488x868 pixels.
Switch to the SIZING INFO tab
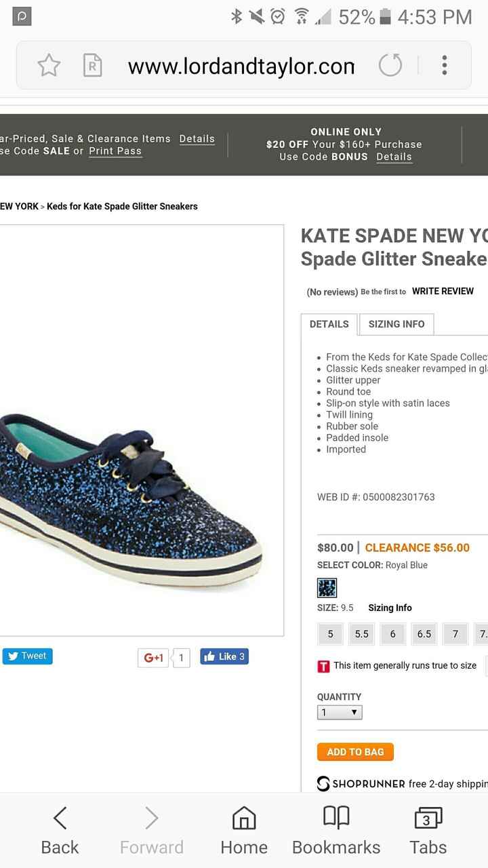(x=396, y=324)
